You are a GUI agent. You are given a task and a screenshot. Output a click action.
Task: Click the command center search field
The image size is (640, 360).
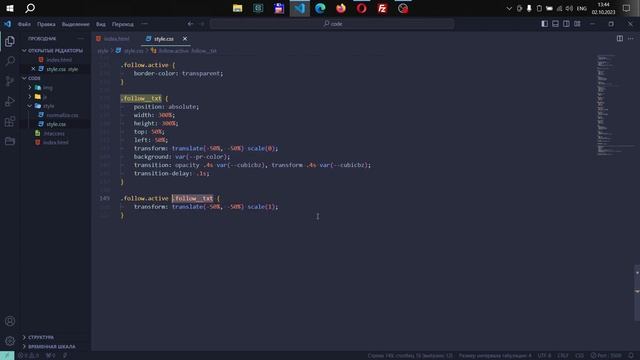click(332, 24)
